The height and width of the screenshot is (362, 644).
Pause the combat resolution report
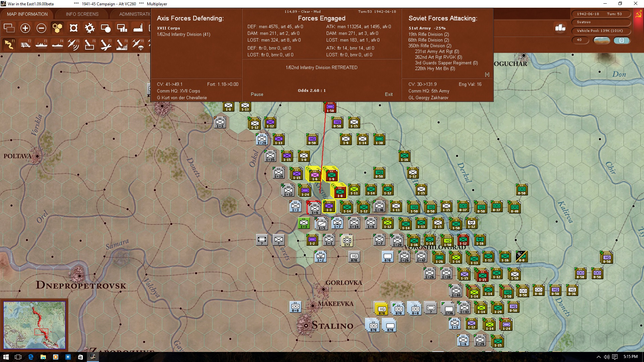[x=257, y=95]
